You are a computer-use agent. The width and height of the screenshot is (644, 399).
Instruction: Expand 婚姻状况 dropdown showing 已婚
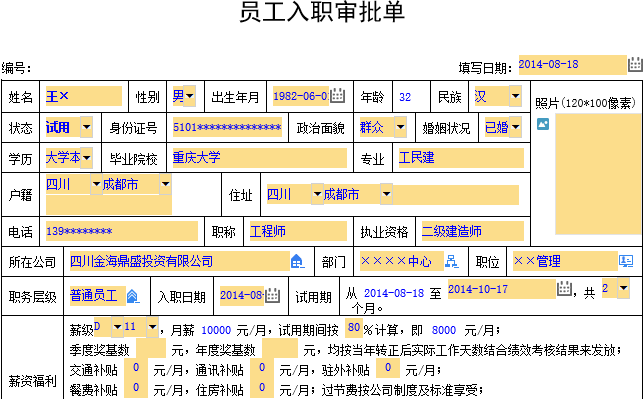515,127
